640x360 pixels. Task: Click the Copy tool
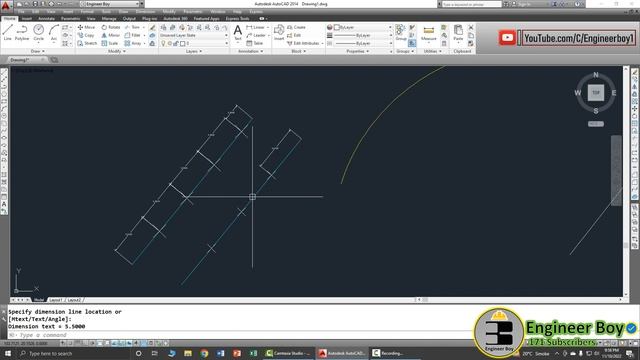click(x=86, y=35)
